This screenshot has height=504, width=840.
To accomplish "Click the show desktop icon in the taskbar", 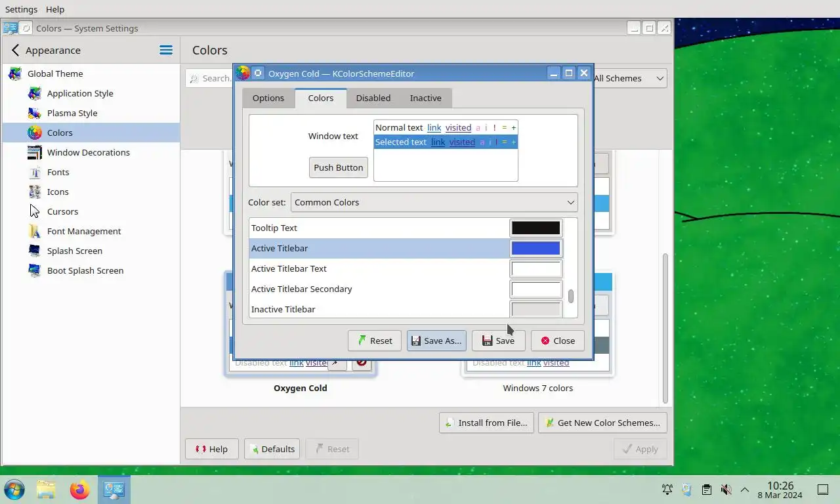I will pyautogui.click(x=823, y=490).
